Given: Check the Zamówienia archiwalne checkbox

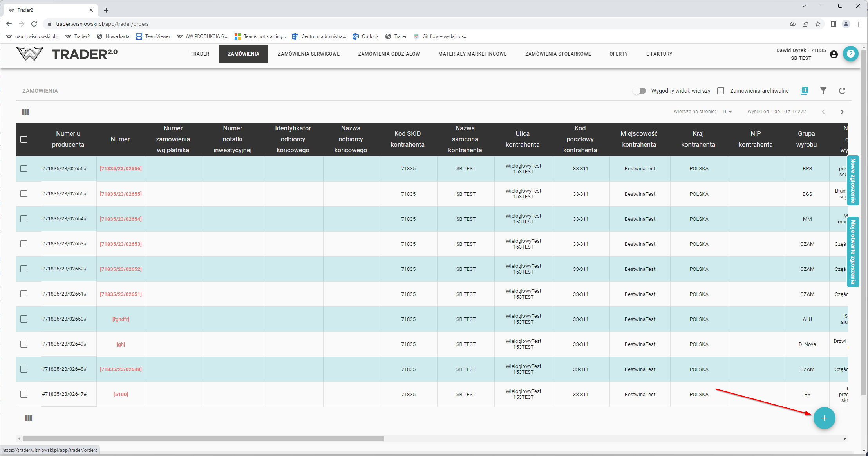Looking at the screenshot, I should 721,91.
